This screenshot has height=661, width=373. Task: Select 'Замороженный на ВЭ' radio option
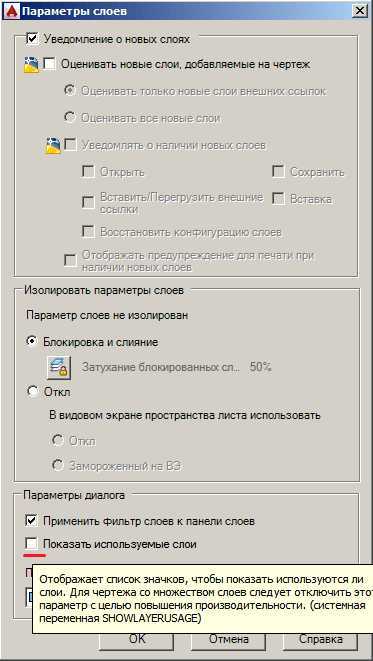pyautogui.click(x=57, y=465)
